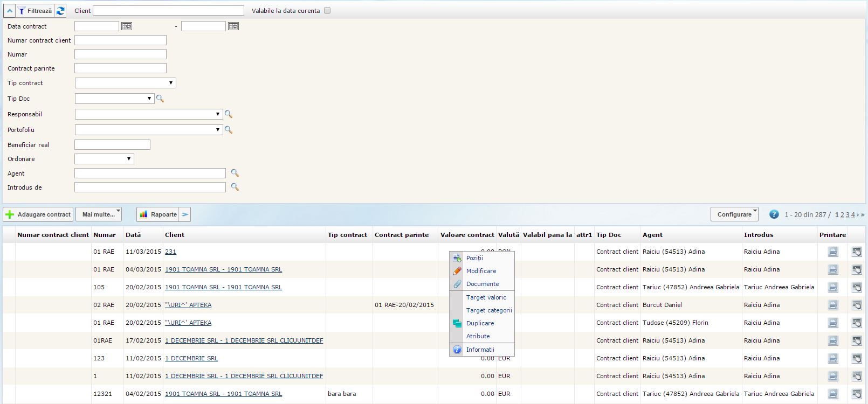868x404 pixels.
Task: Open the 1 DECEMBRIE SRL client link
Action: tap(191, 358)
